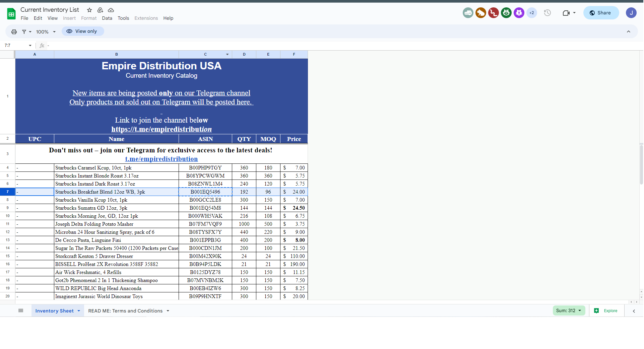644x349 pixels.
Task: Open the View menu
Action: [x=53, y=18]
